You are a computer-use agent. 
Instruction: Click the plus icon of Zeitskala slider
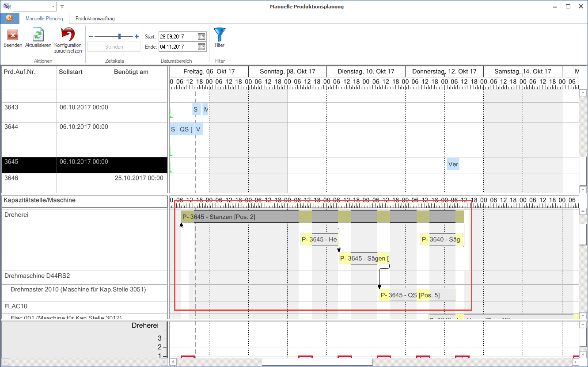coord(137,37)
